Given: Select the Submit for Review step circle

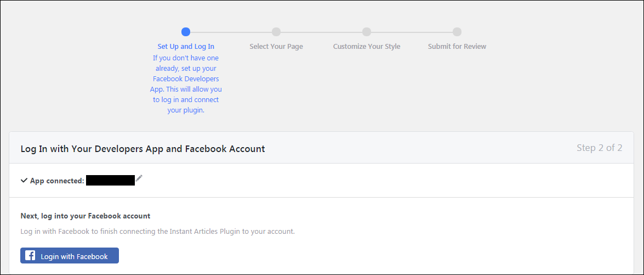Looking at the screenshot, I should [x=457, y=32].
